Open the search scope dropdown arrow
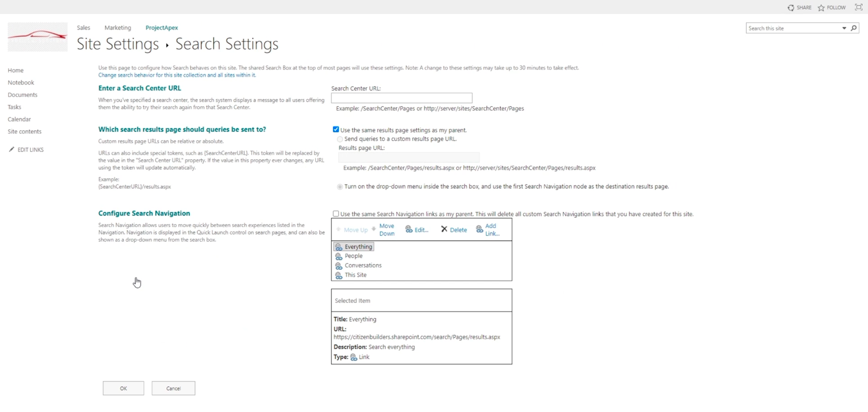Image resolution: width=868 pixels, height=412 pixels. coord(844,28)
